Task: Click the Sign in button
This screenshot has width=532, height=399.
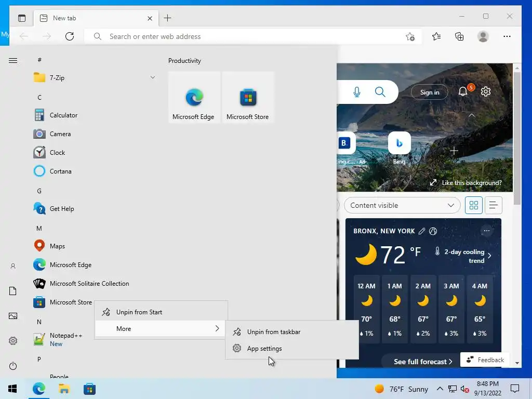Action: point(430,92)
